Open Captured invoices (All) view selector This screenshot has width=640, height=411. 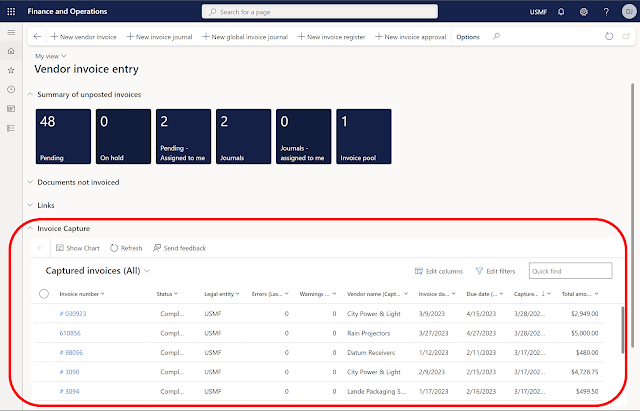(x=98, y=271)
